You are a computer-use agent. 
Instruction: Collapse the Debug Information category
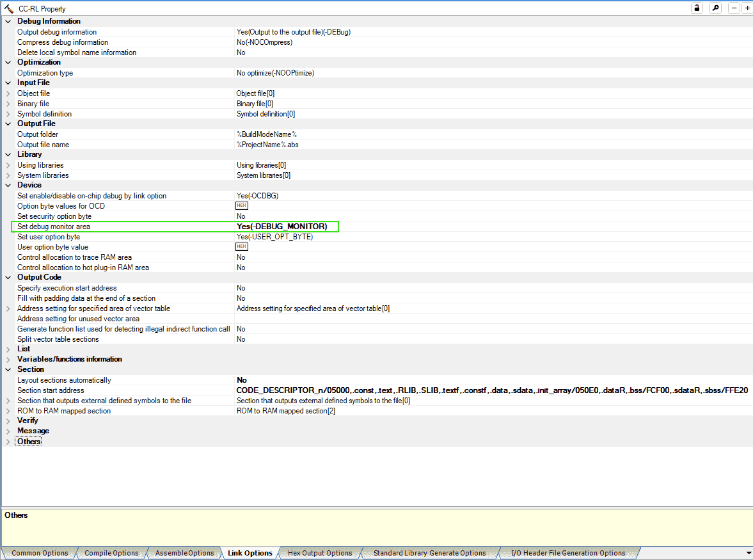8,22
